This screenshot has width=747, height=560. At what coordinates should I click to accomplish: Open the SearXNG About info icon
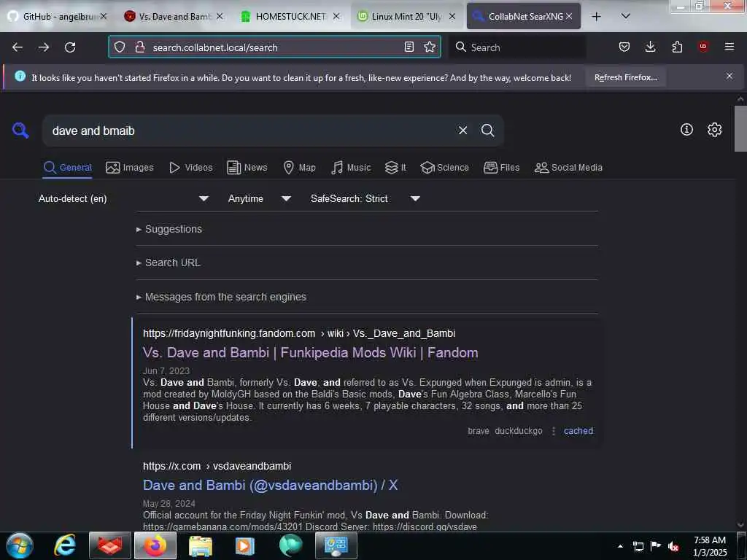(x=686, y=130)
